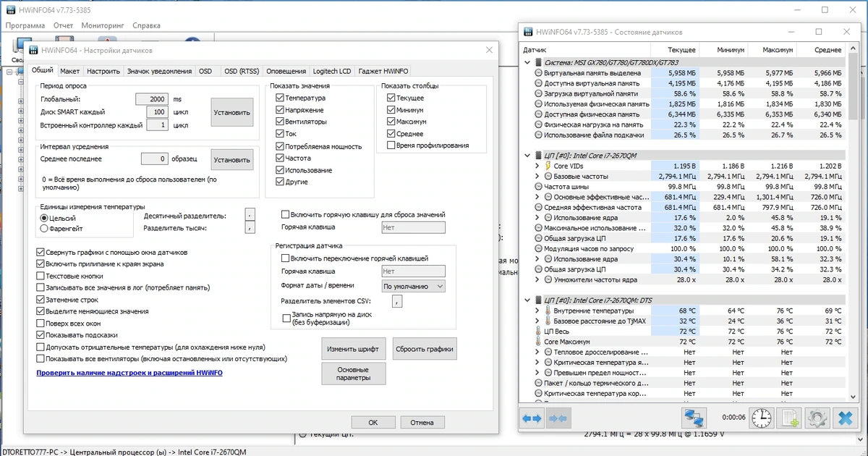This screenshot has width=868, height=456.
Task: Click gauge icon beside Использование файла подкачки
Action: pyautogui.click(x=538, y=135)
